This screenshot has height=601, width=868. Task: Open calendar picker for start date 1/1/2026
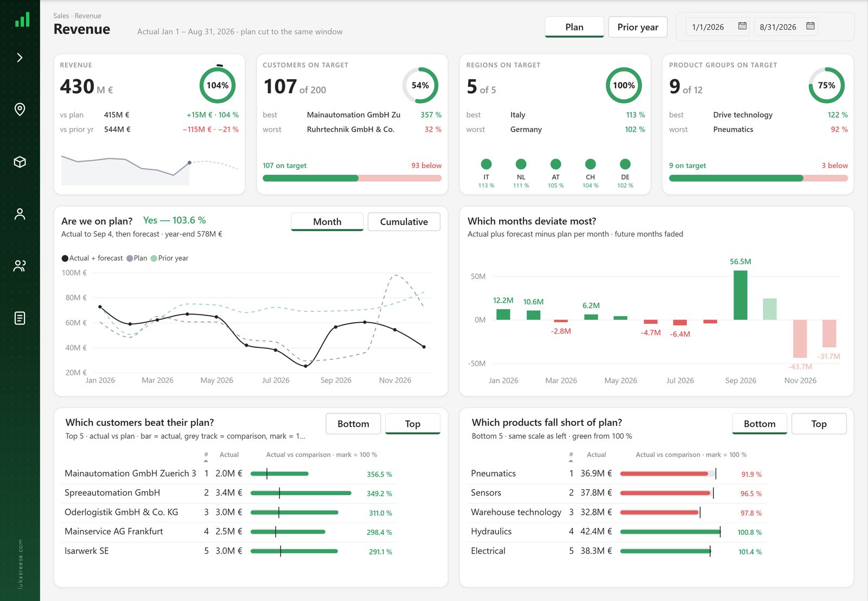743,26
